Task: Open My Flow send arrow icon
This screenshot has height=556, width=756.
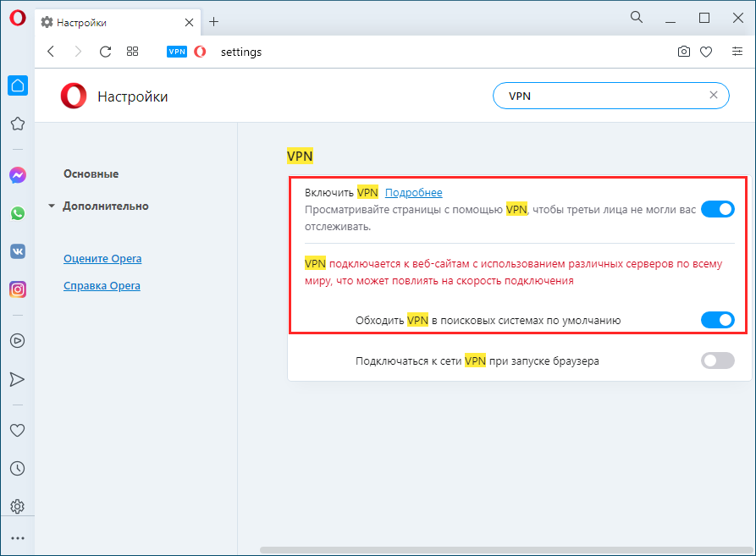Action: (x=18, y=380)
